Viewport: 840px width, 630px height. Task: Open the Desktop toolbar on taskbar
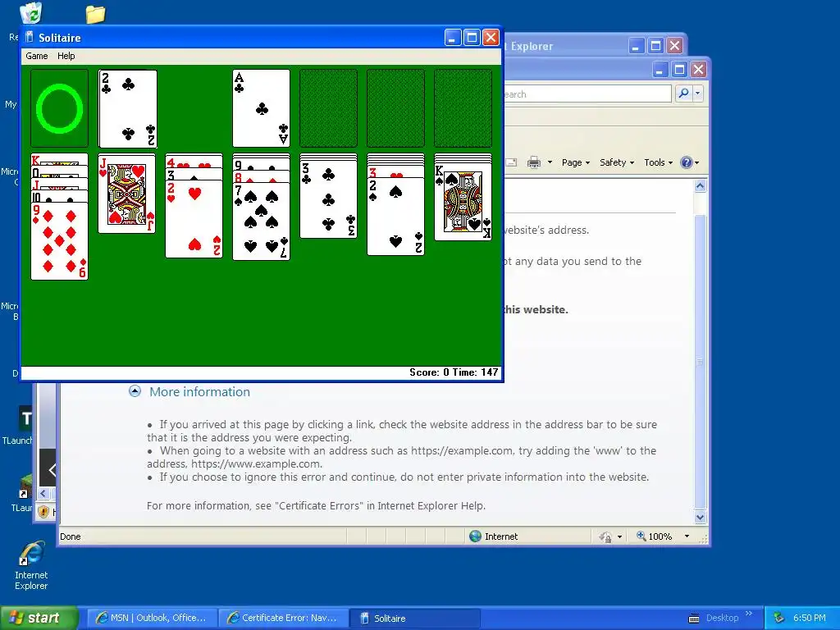722,619
